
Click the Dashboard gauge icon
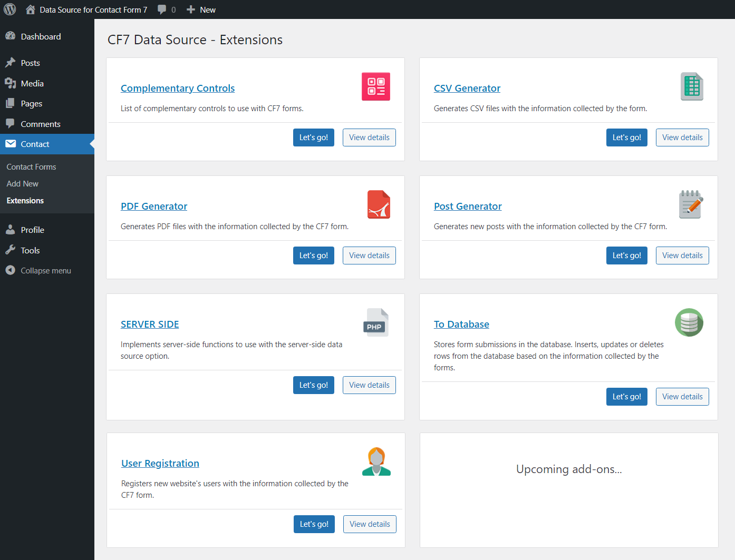click(x=10, y=36)
